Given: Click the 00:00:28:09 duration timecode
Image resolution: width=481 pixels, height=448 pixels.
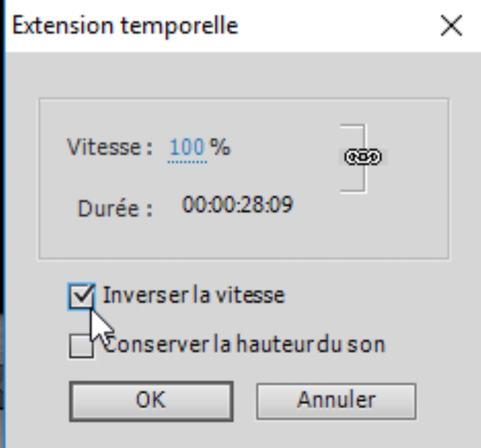Looking at the screenshot, I should click(237, 205).
